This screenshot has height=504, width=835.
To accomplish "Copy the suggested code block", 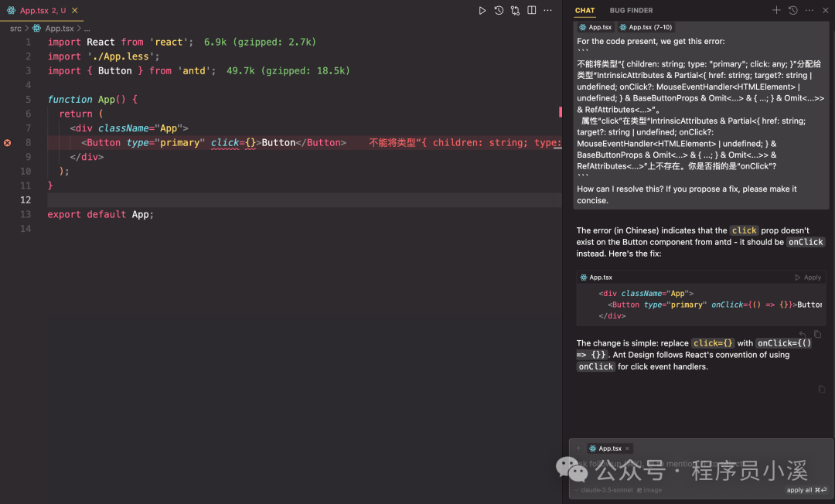I will (x=817, y=334).
